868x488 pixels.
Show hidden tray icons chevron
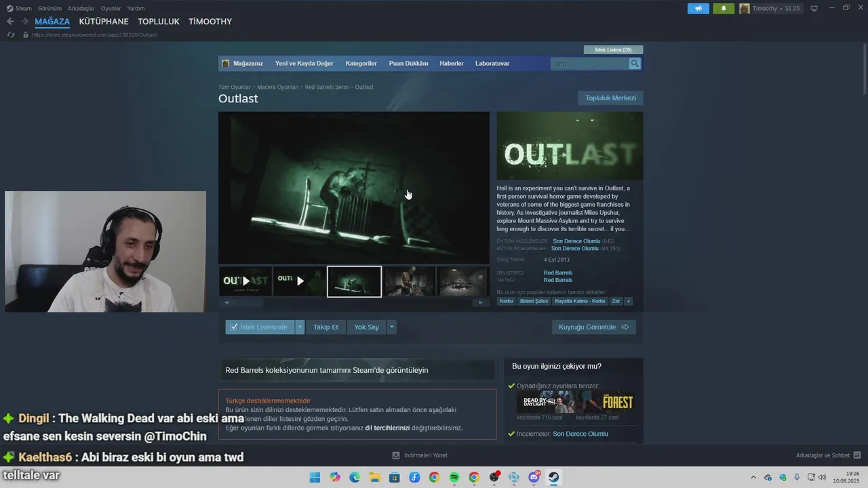[x=753, y=477]
